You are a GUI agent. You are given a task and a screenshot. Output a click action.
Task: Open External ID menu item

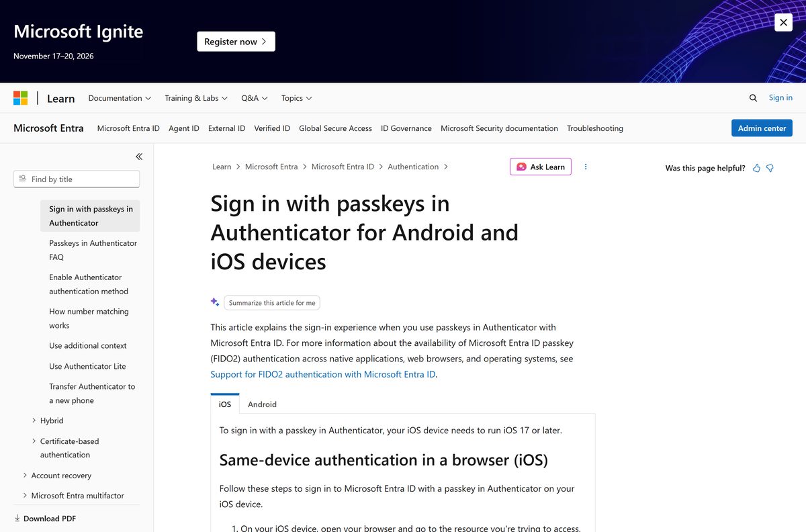(x=226, y=128)
